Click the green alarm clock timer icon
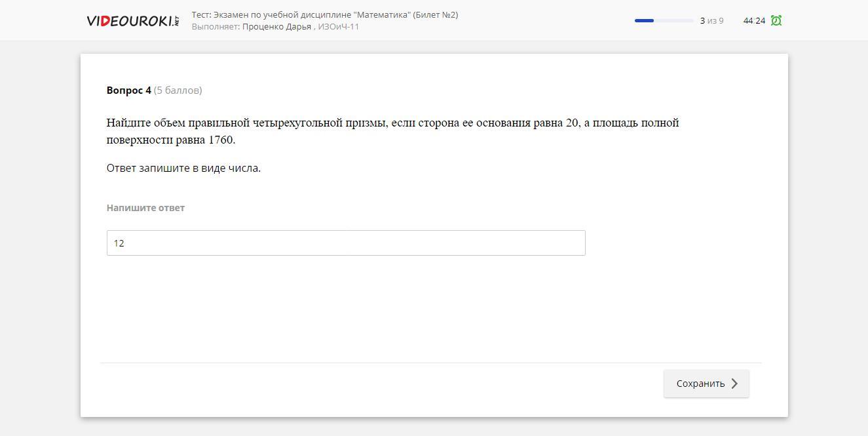This screenshot has width=868, height=436. coord(776,20)
